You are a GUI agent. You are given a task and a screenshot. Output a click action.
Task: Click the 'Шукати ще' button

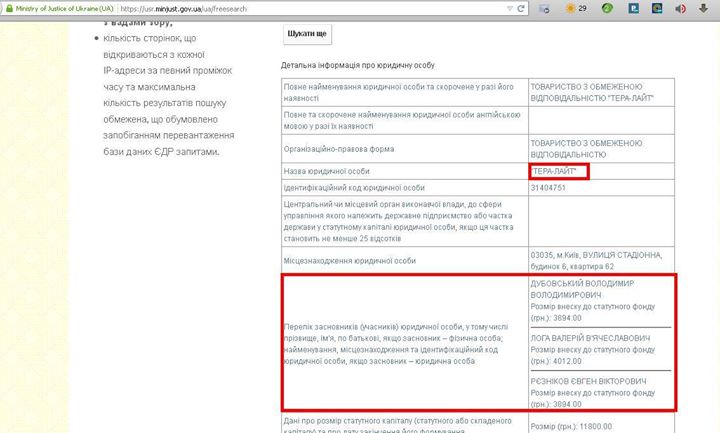(307, 34)
